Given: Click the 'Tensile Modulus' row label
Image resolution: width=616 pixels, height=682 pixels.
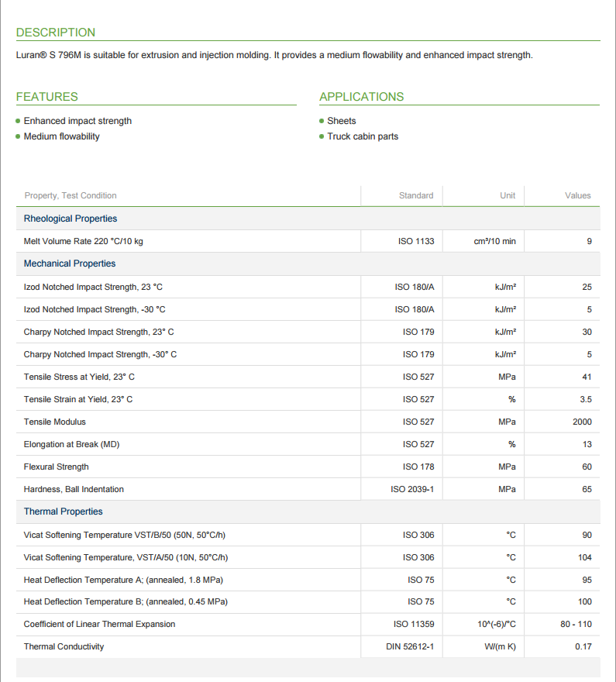Looking at the screenshot, I should point(55,422).
